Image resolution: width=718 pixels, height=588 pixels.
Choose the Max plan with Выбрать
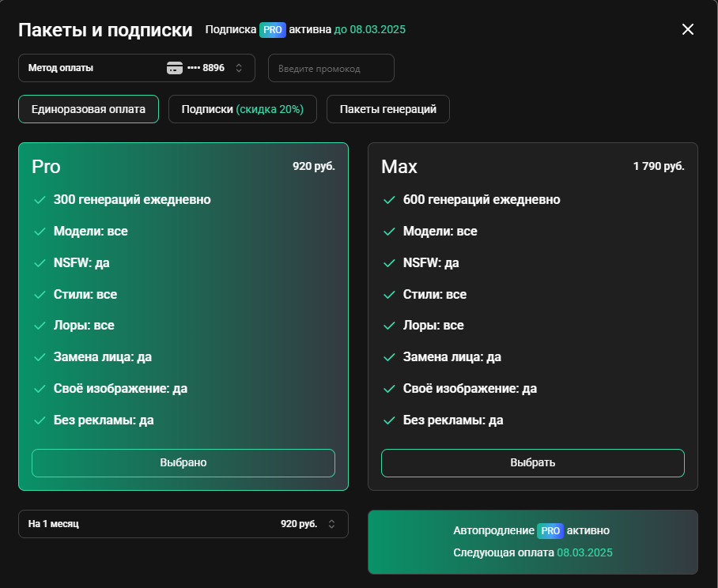click(532, 462)
